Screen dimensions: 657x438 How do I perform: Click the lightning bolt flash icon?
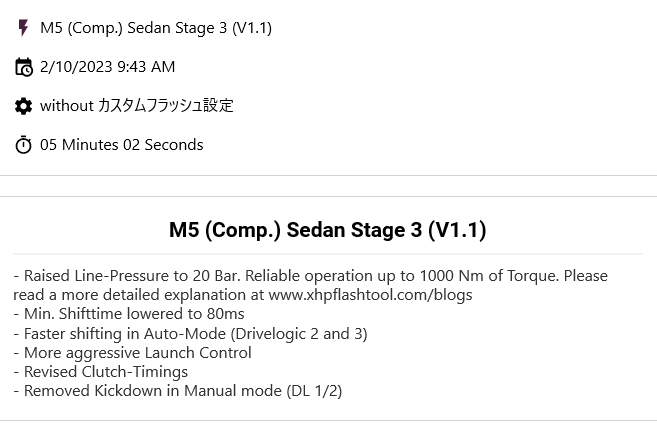point(23,28)
